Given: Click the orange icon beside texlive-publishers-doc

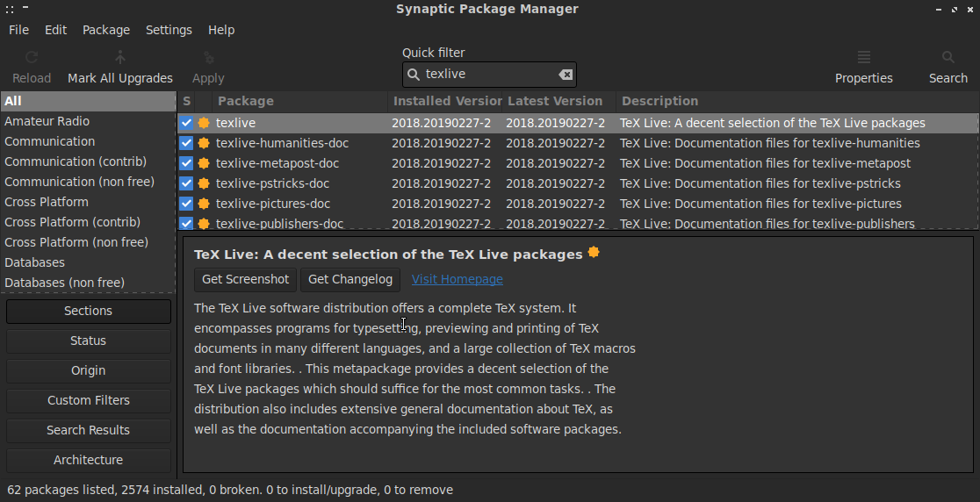Looking at the screenshot, I should click(203, 223).
